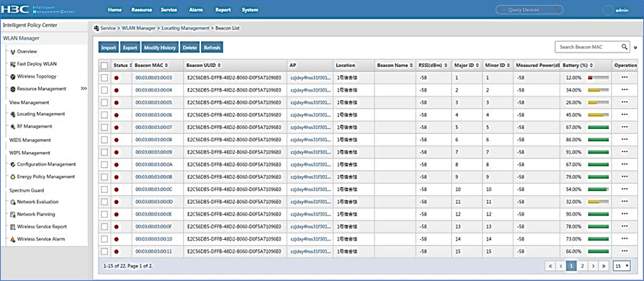This screenshot has height=281, width=644.
Task: Click the magnifier icon in Search Beacon MAC
Action: coord(624,47)
